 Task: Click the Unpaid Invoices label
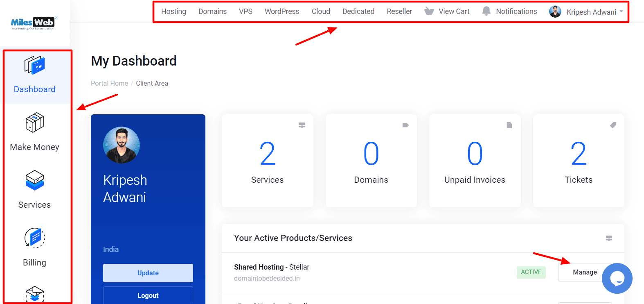[475, 180]
